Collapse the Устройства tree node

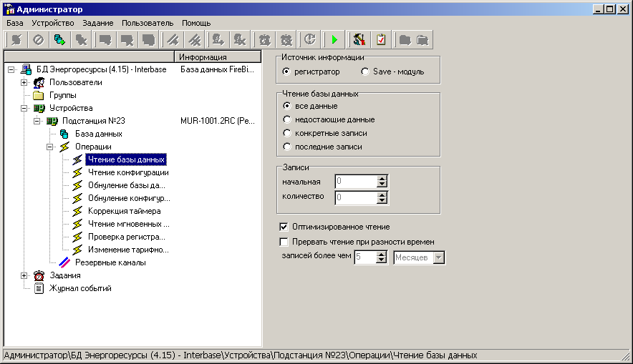click(24, 108)
